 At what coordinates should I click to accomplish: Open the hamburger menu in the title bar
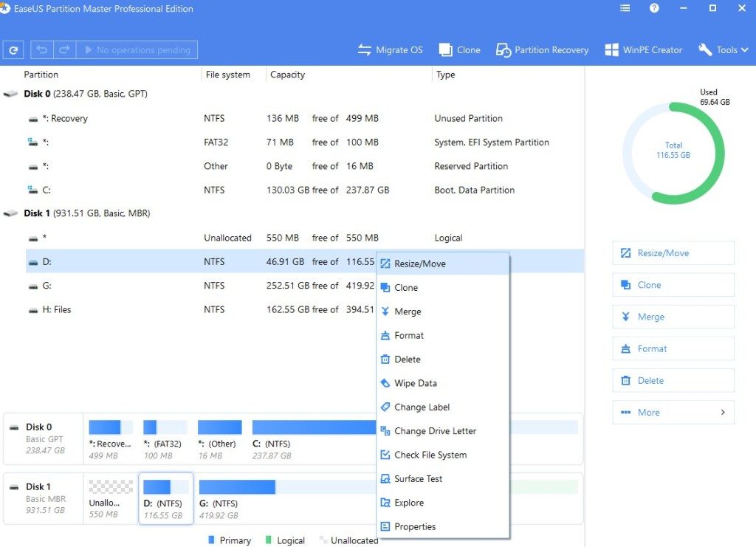click(624, 8)
